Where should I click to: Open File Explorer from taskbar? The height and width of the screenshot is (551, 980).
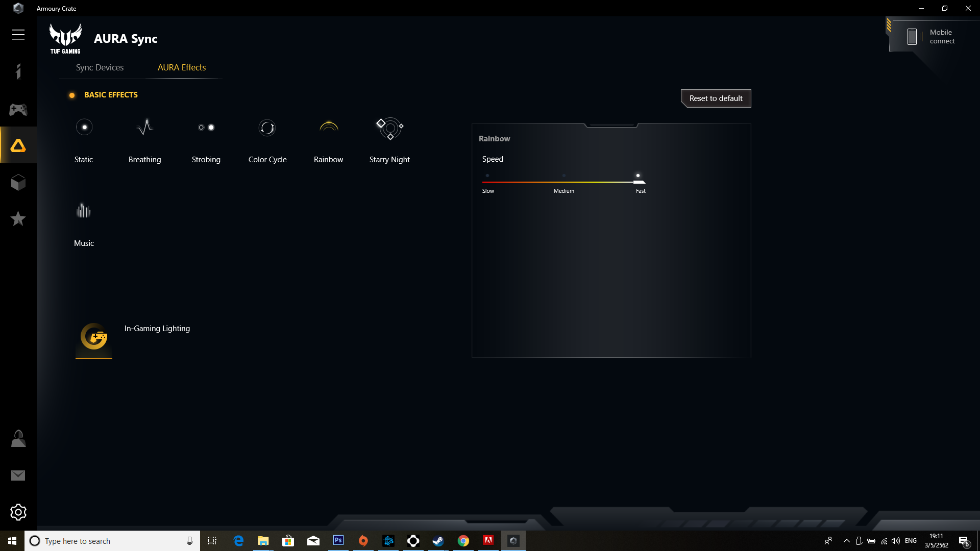click(263, 541)
